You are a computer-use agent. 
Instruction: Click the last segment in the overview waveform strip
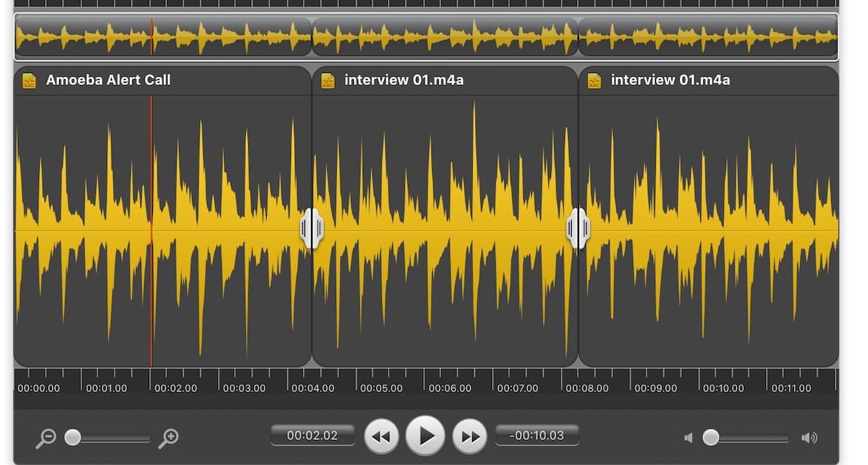point(708,36)
